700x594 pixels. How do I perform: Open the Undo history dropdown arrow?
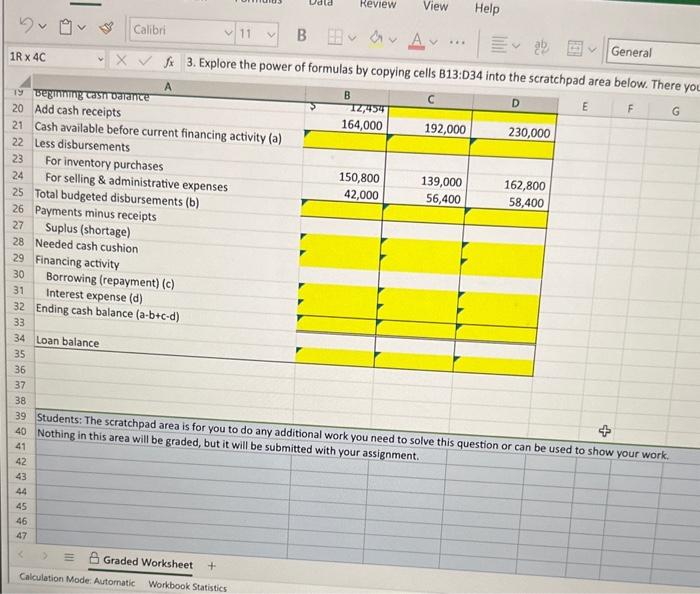42,26
